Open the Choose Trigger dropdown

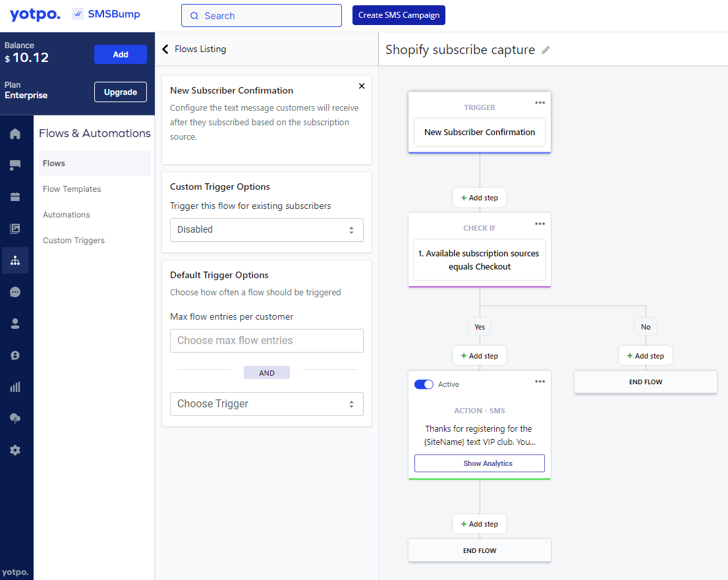pyautogui.click(x=267, y=404)
